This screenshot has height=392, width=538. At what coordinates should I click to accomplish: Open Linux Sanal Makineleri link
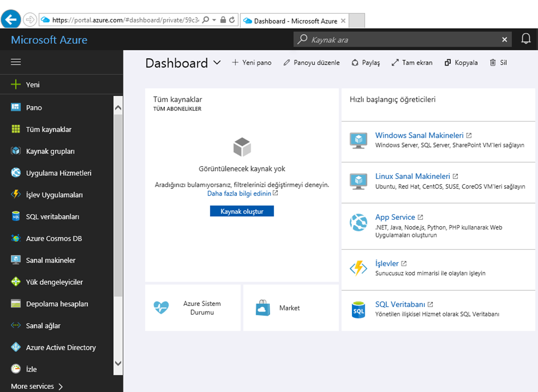point(412,176)
